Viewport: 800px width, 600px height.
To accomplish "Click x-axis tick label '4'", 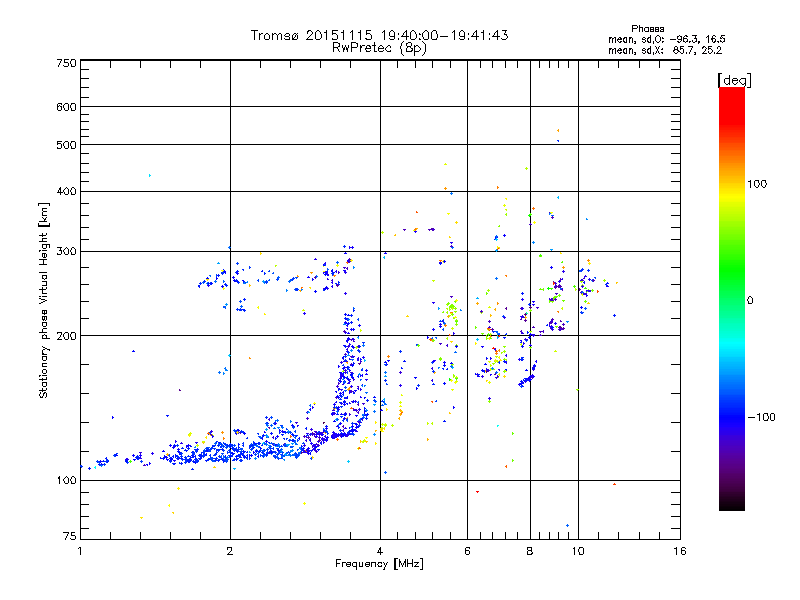I will pyautogui.click(x=380, y=551).
